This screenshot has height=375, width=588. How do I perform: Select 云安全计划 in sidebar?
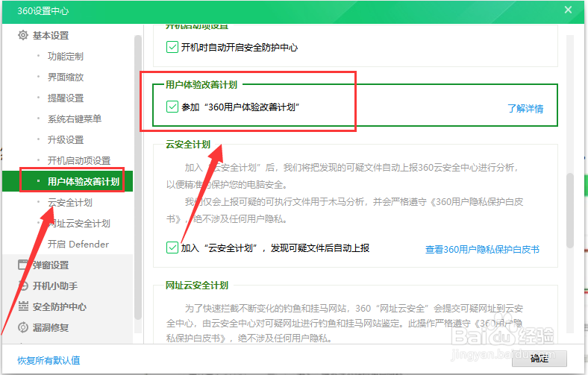coord(69,202)
